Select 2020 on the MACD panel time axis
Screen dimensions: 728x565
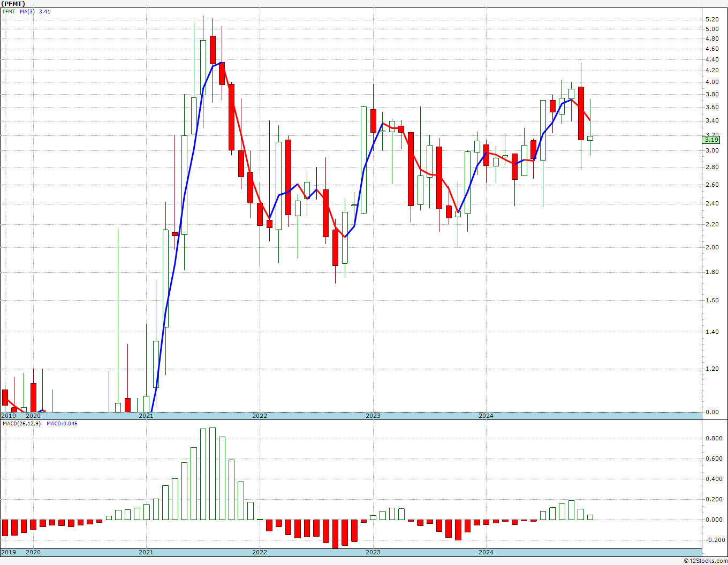point(33,552)
